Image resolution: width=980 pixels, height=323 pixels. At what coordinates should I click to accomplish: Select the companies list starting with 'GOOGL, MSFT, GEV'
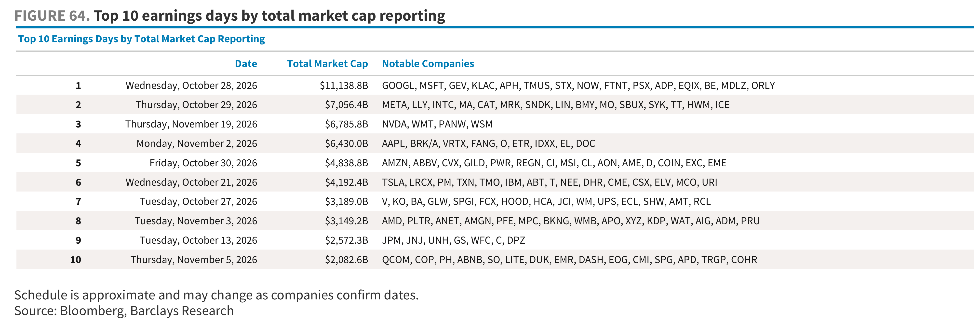(x=578, y=86)
